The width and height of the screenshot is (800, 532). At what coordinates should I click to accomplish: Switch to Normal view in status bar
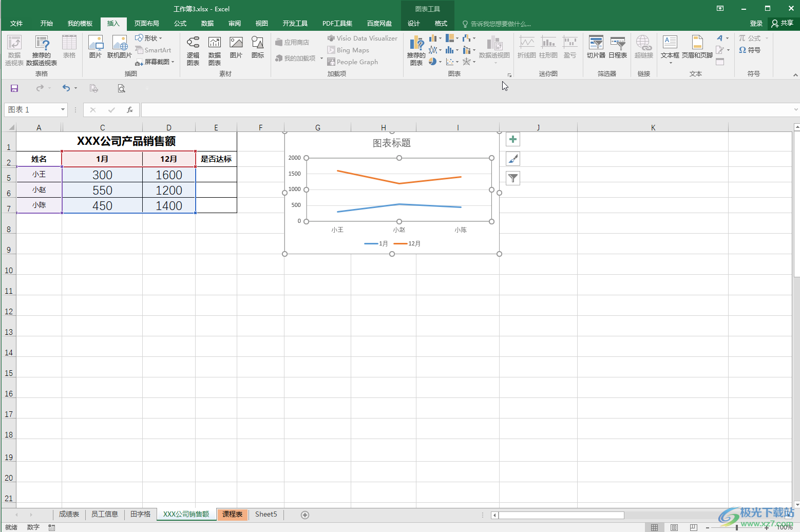click(x=654, y=527)
